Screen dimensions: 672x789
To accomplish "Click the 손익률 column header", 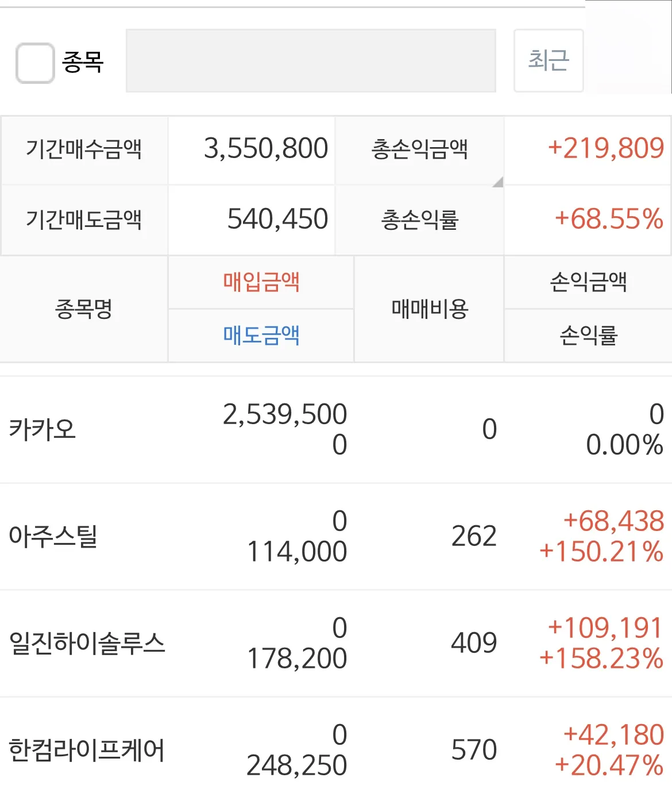I will tap(588, 336).
